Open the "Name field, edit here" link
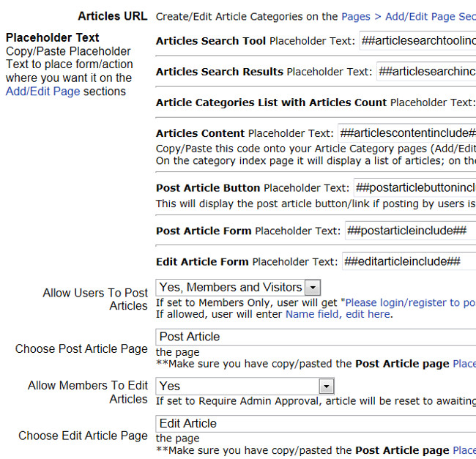 pyautogui.click(x=338, y=315)
